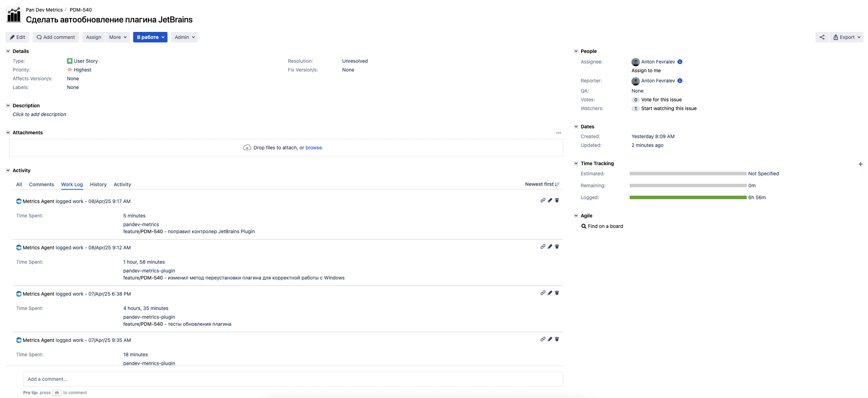
Task: Delete the 9:12 AM work log entry
Action: [x=557, y=247]
